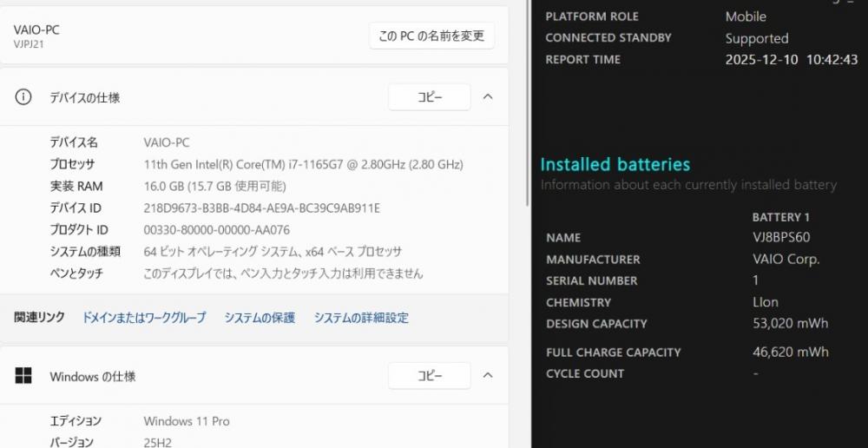
Task: Copy the Windows の仕様 details with コピー
Action: (429, 376)
